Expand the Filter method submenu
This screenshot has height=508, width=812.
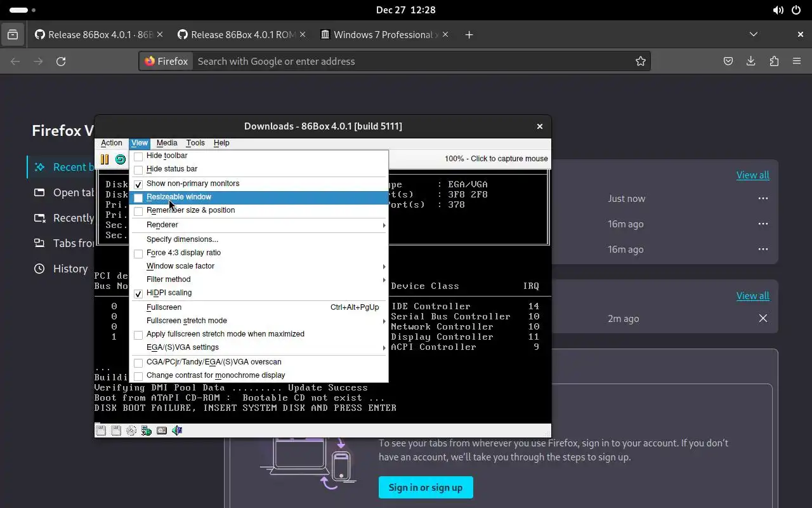coord(259,279)
